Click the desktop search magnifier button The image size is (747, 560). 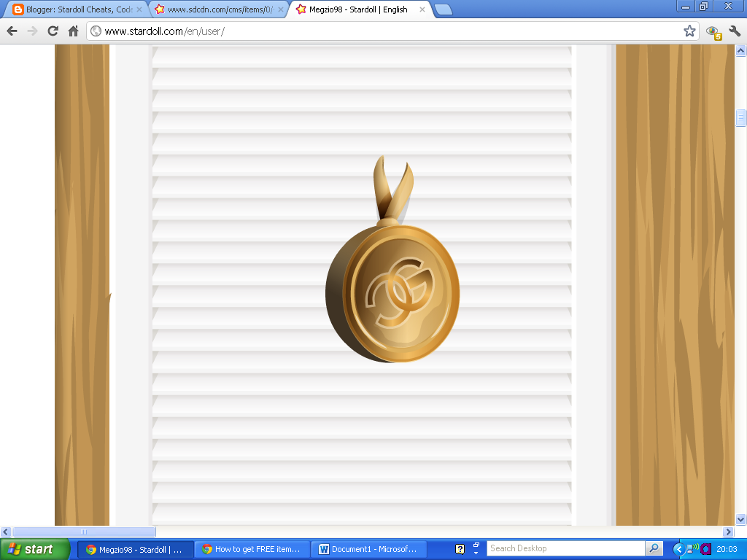click(654, 548)
